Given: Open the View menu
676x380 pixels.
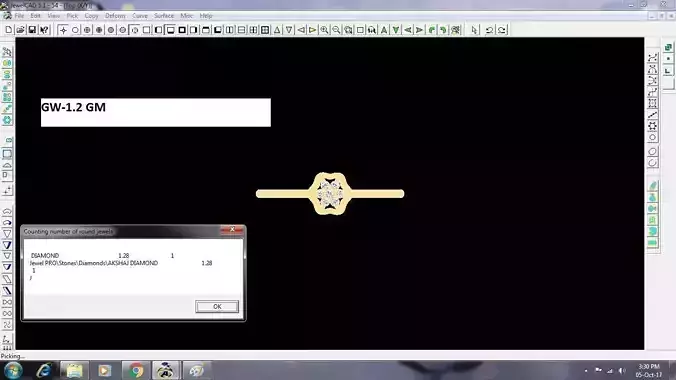Looking at the screenshot, I should [53, 16].
